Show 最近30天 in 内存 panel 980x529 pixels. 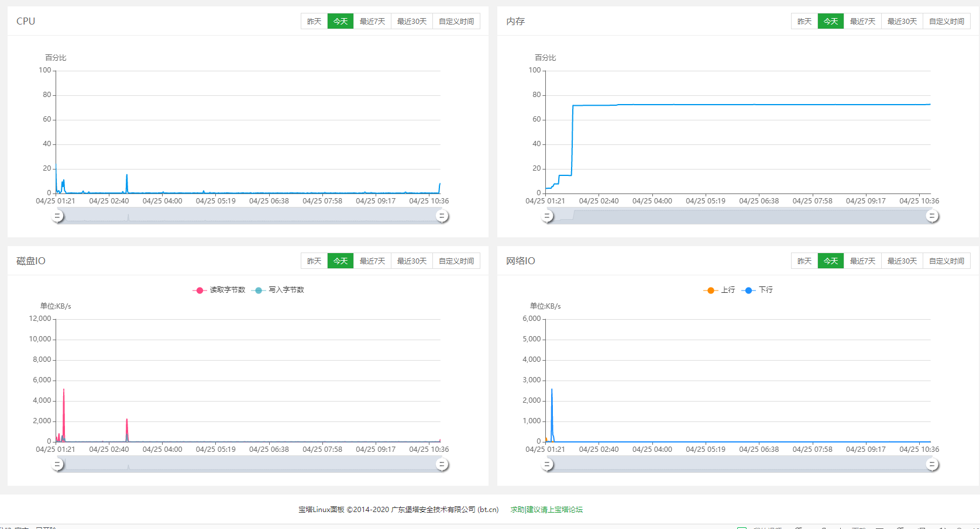[x=902, y=22]
